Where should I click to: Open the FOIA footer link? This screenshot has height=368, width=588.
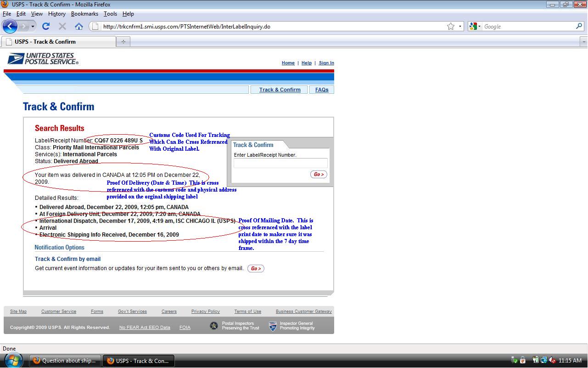[185, 328]
